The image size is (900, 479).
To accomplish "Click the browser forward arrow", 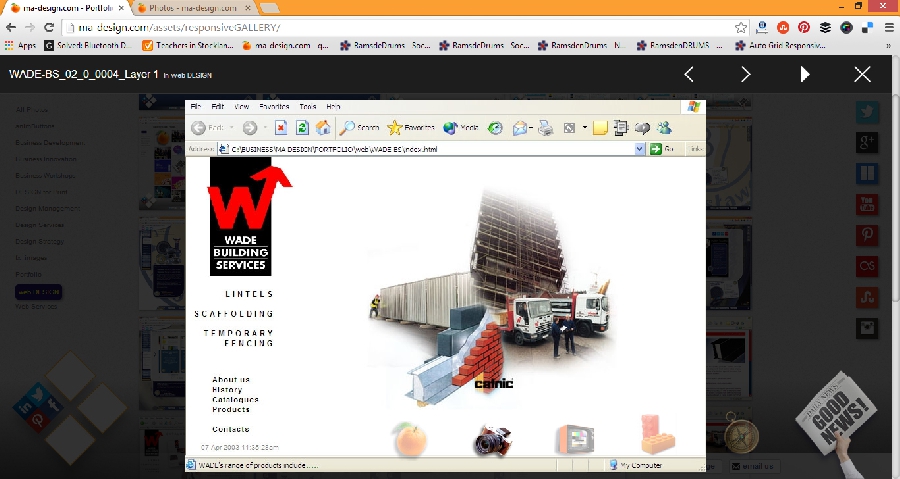I will pos(30,28).
